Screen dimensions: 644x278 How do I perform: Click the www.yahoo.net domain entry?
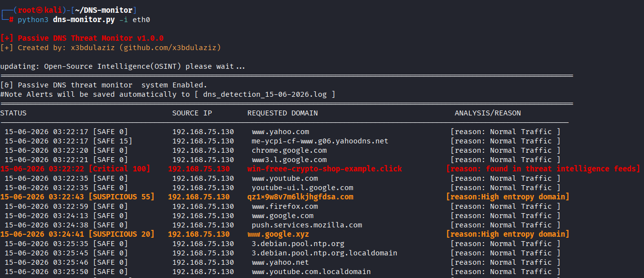coord(281,262)
